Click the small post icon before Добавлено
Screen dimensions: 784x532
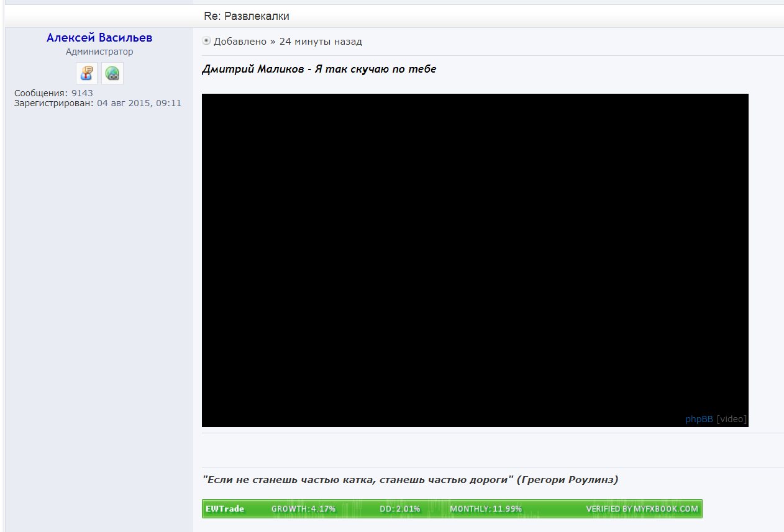pos(206,41)
